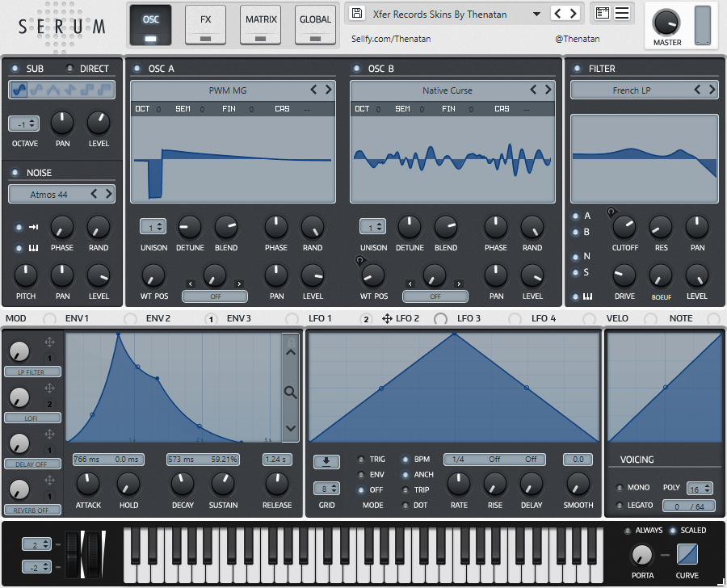
Task: Open OSC A warp mode OFF menu
Action: point(215,296)
